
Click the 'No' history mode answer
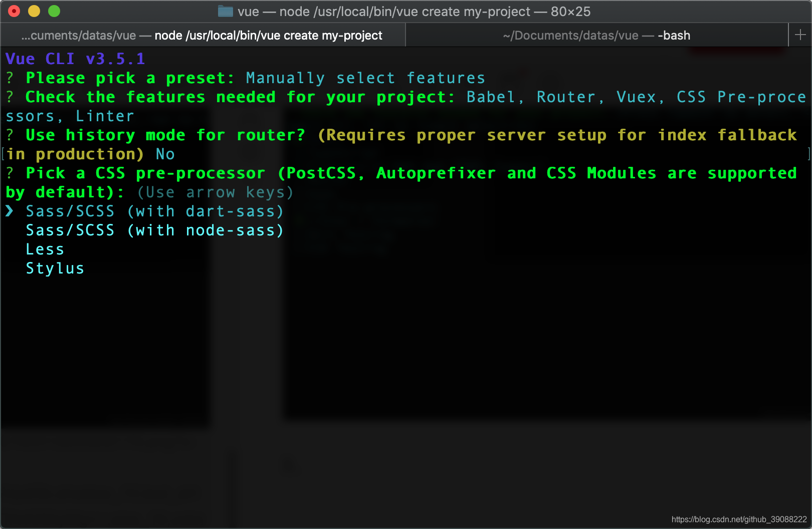pos(165,154)
